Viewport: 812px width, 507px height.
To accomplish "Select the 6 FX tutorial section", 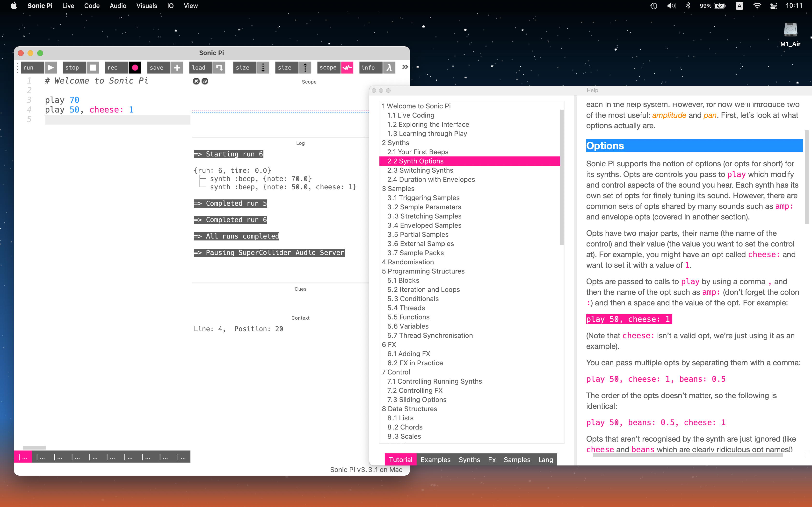I will [x=389, y=344].
